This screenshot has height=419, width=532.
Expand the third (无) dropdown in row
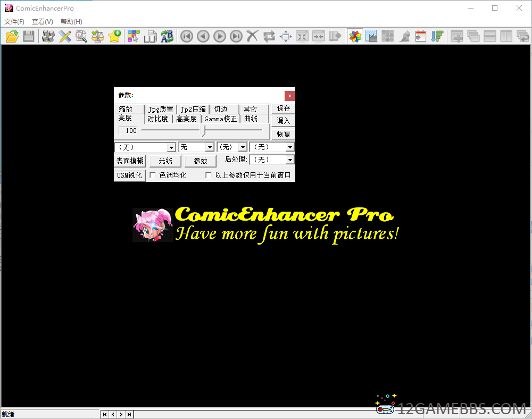[x=243, y=147]
